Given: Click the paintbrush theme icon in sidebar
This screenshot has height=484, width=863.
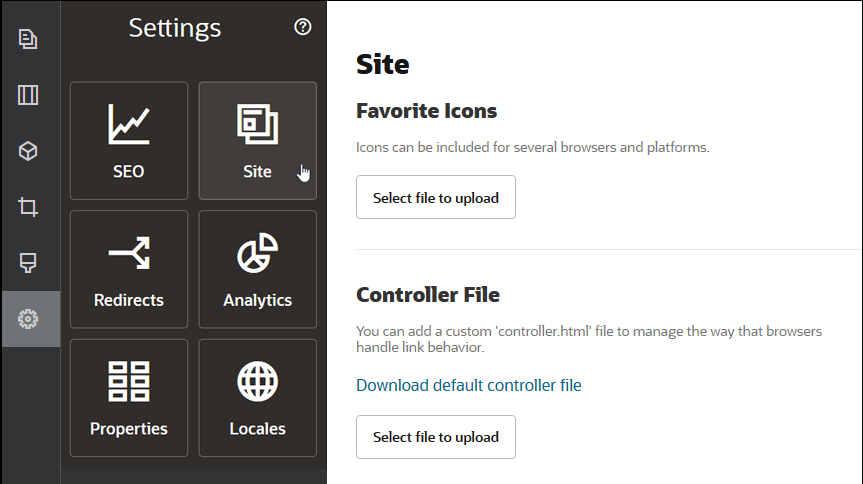Looking at the screenshot, I should pyautogui.click(x=28, y=263).
